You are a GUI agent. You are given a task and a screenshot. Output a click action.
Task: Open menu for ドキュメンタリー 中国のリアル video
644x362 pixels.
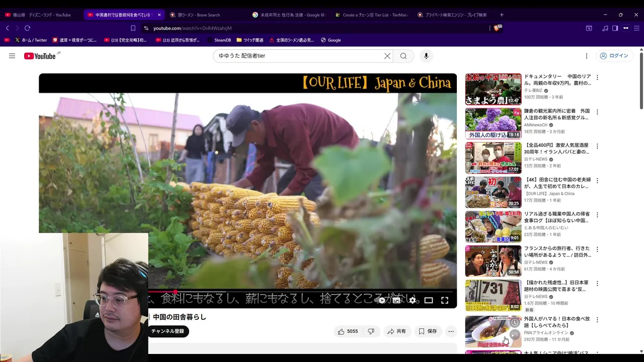pos(597,78)
